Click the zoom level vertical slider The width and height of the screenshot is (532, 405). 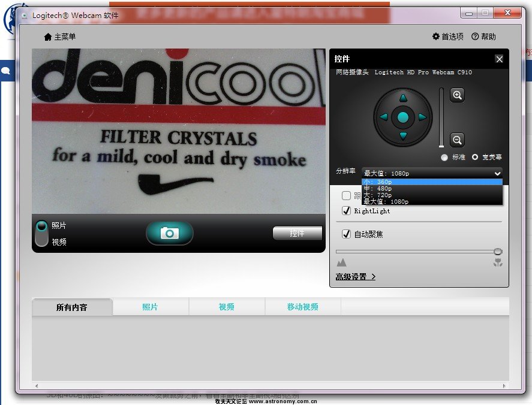[441, 117]
